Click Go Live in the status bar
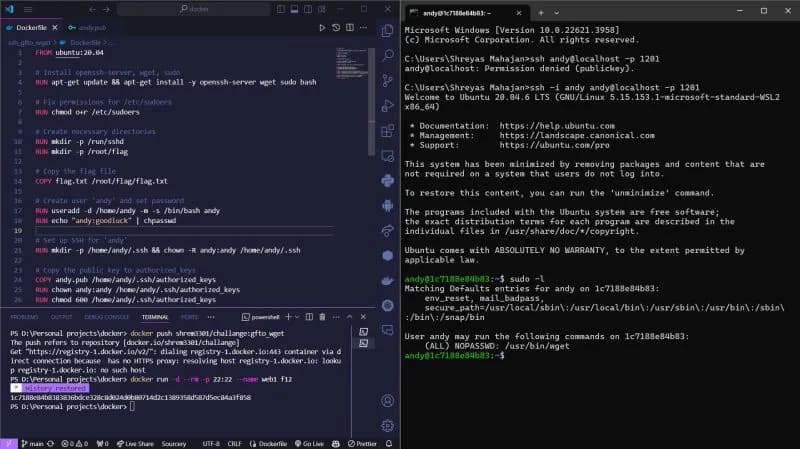 pyautogui.click(x=309, y=444)
